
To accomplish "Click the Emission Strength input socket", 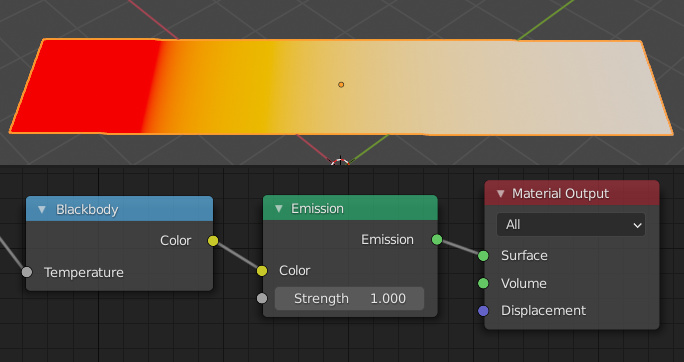I will click(262, 298).
